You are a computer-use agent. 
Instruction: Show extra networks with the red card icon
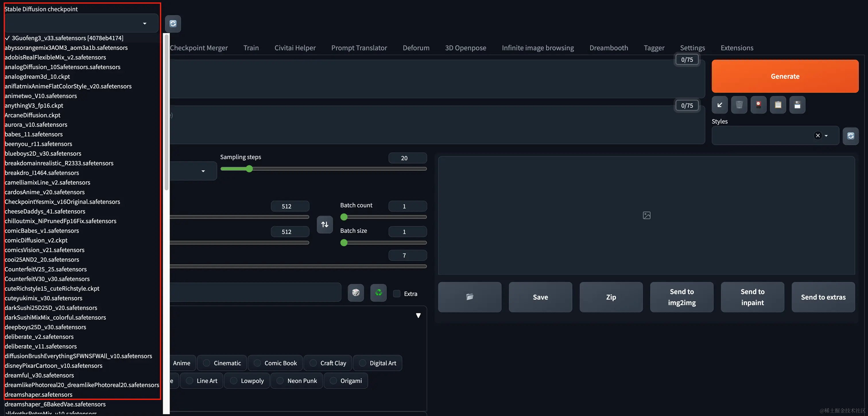point(758,105)
